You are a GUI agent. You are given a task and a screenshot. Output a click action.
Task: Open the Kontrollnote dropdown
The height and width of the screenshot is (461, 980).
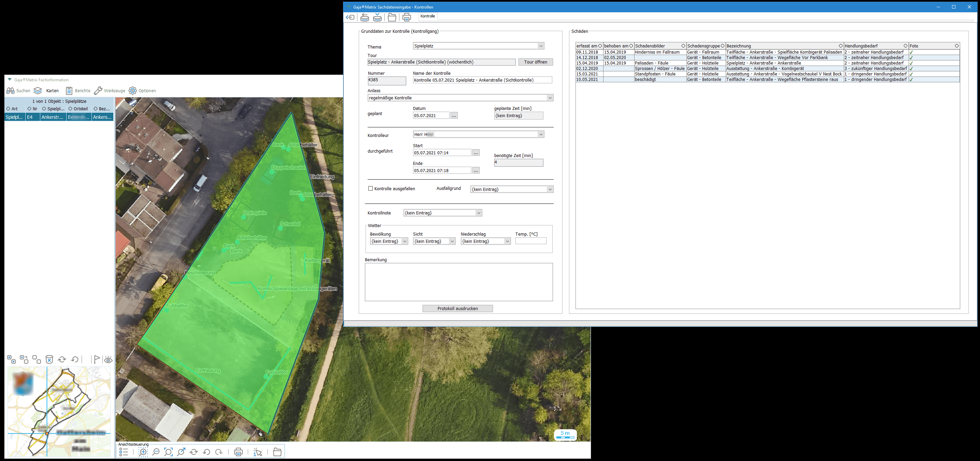479,213
